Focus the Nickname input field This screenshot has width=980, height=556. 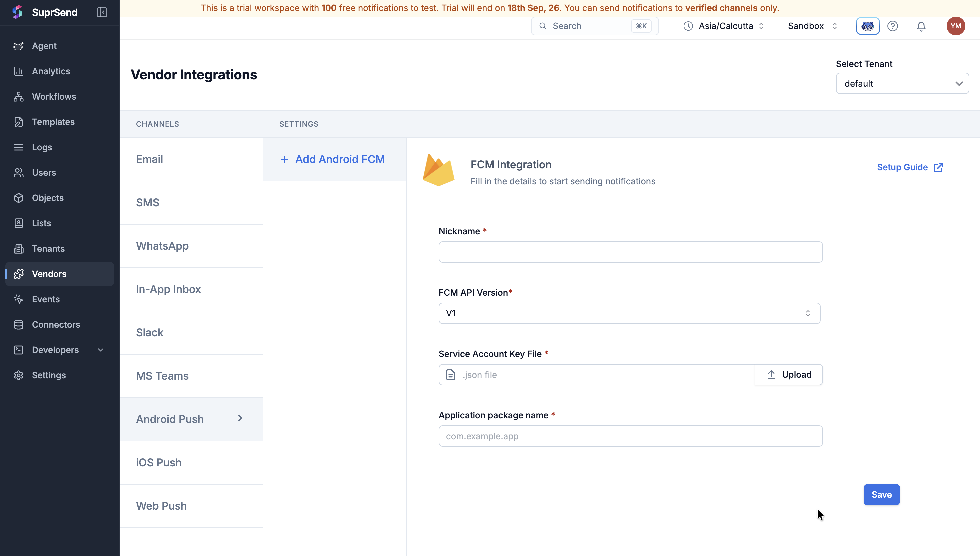tap(630, 252)
